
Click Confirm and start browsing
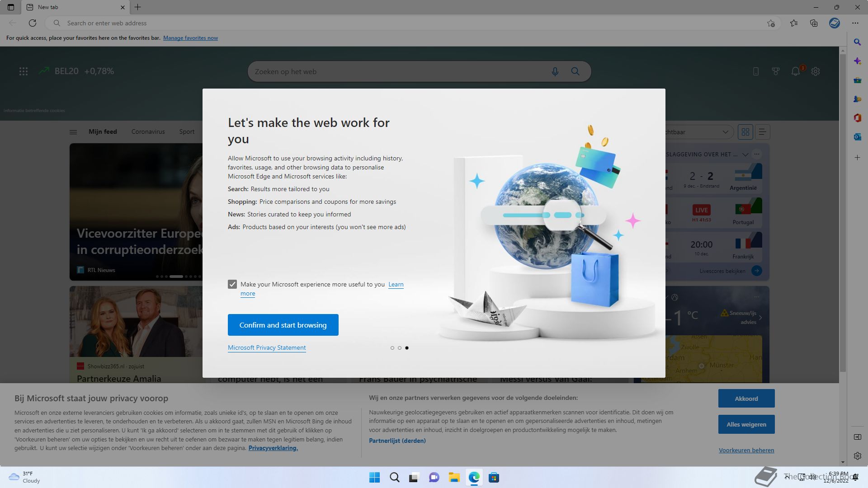(283, 325)
